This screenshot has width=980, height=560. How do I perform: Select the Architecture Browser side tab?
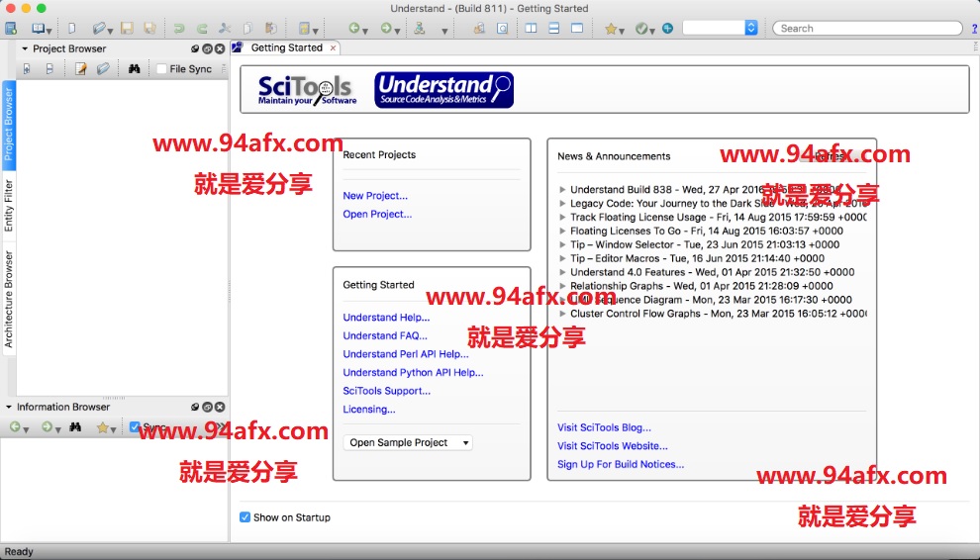tap(9, 300)
